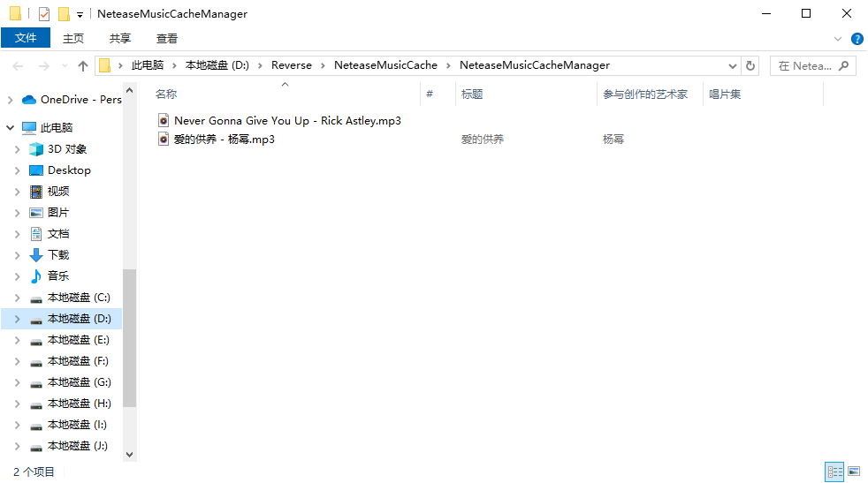Viewport: 868px width, 483px height.
Task: Expand the 3D 对象 node
Action: (17, 149)
